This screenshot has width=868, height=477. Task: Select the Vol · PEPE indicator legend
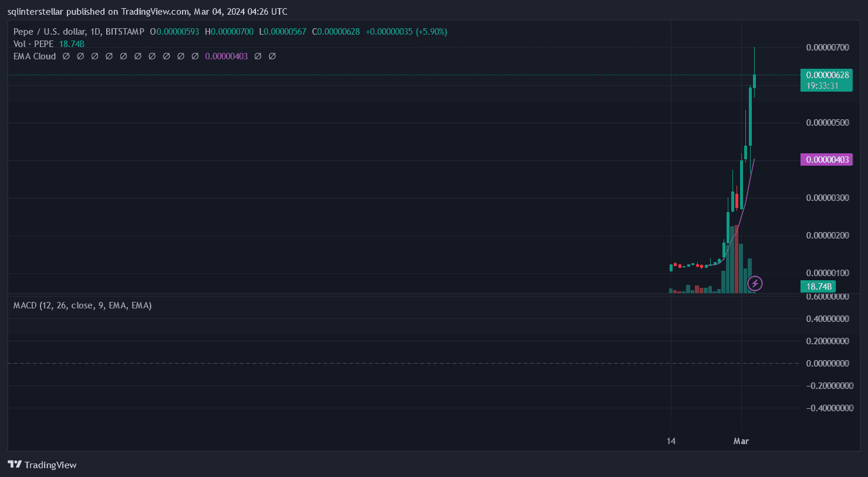33,44
